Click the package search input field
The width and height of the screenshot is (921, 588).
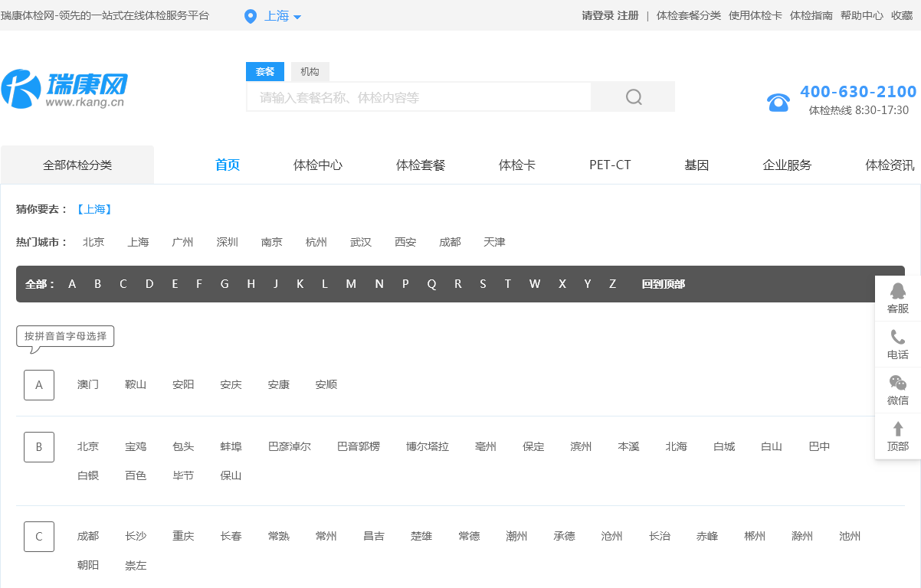click(418, 97)
